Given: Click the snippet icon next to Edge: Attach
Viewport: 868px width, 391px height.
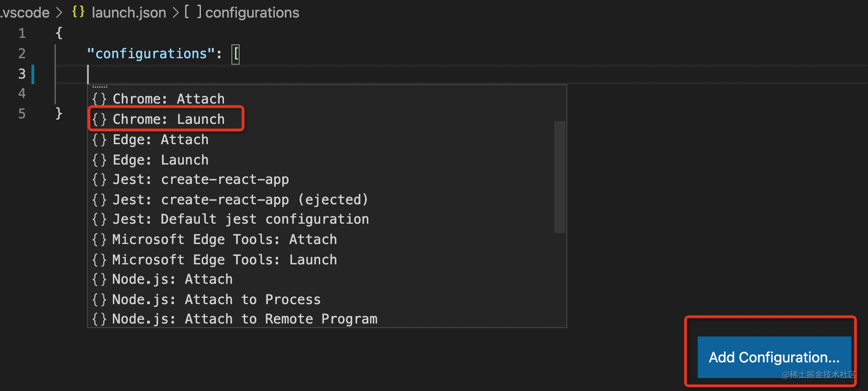Looking at the screenshot, I should click(99, 140).
